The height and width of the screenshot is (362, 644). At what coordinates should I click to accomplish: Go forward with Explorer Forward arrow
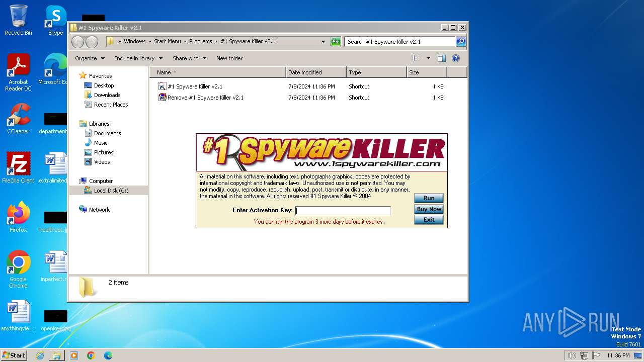coord(92,42)
